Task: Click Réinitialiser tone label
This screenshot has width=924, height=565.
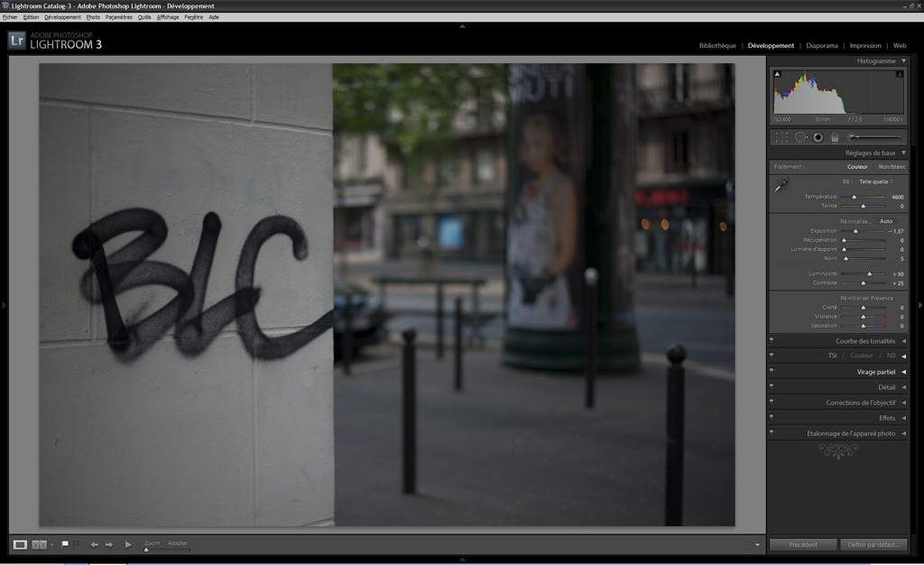Action: [855, 221]
